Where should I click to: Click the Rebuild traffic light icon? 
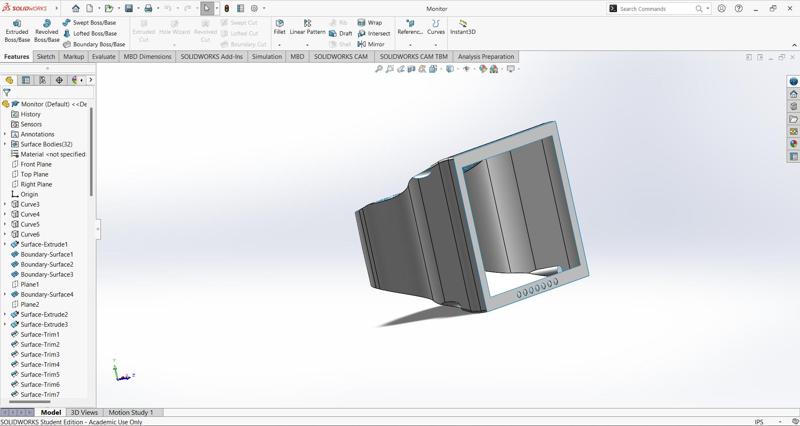[227, 9]
